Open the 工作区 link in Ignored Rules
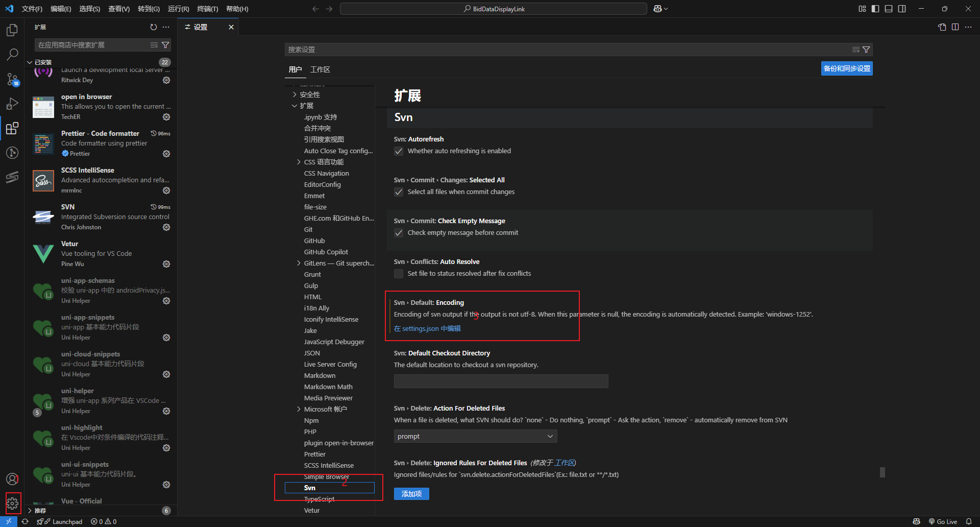980x527 pixels. pos(564,463)
